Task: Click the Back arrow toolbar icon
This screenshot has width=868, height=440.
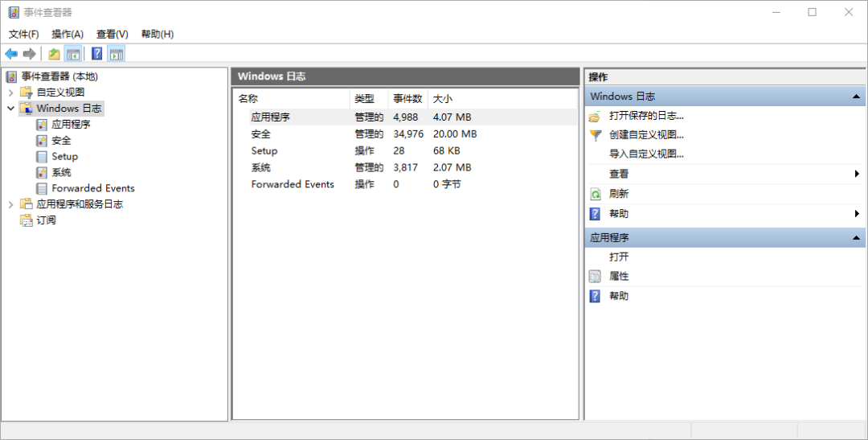Action: 11,54
